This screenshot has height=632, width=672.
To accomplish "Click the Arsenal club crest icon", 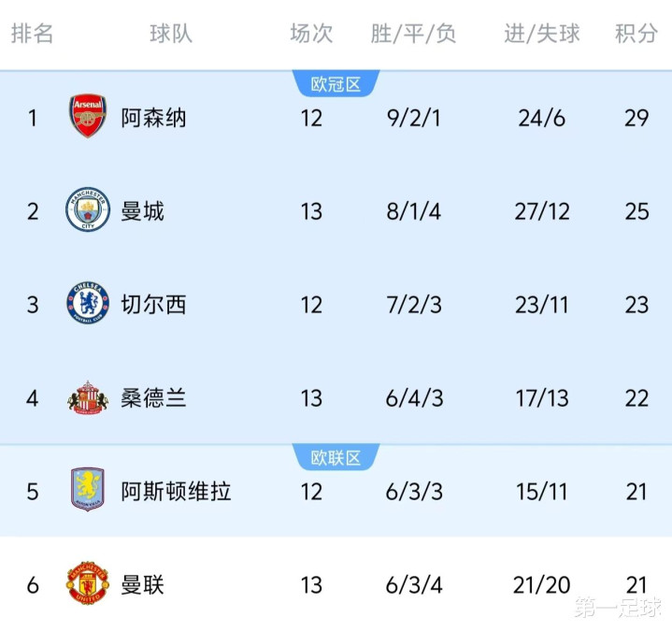I will pos(88,118).
